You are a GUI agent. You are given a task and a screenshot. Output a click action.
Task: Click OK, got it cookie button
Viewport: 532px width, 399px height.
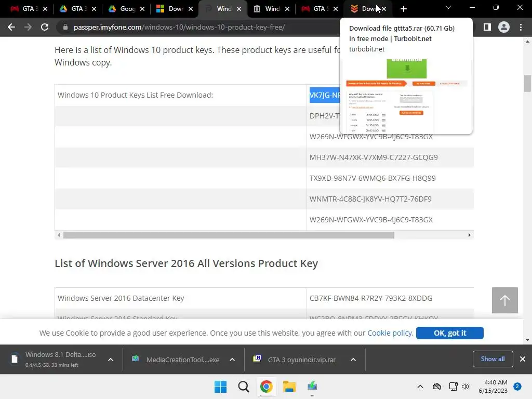(x=449, y=333)
